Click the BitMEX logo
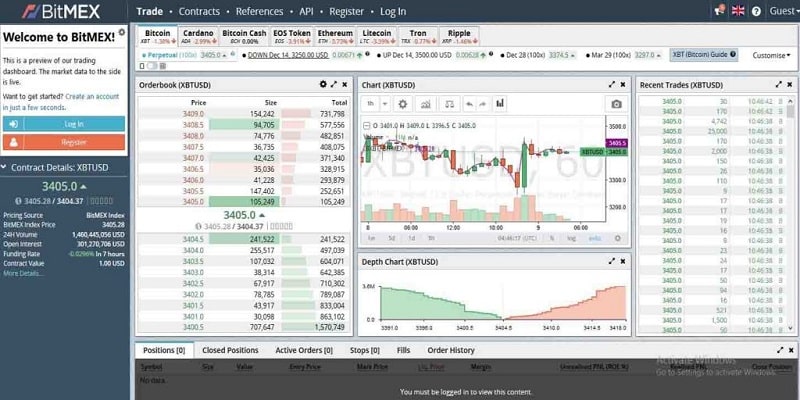 coord(62,11)
